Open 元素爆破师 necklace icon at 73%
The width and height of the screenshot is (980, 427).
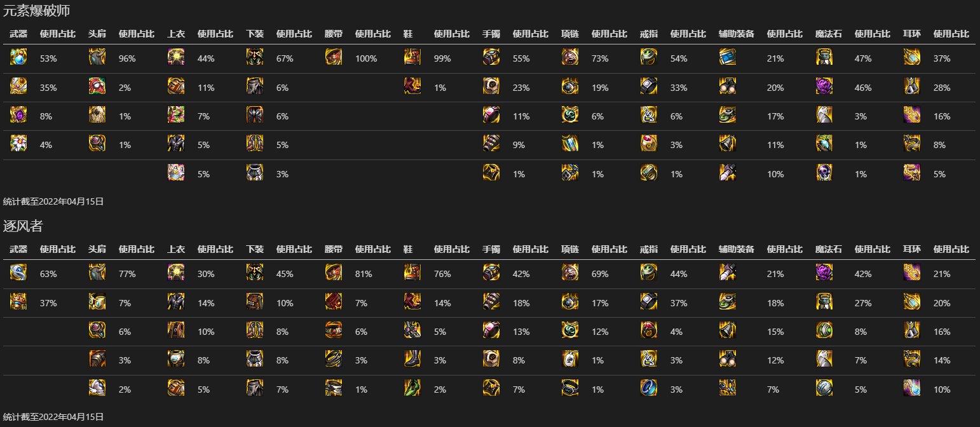tap(570, 58)
